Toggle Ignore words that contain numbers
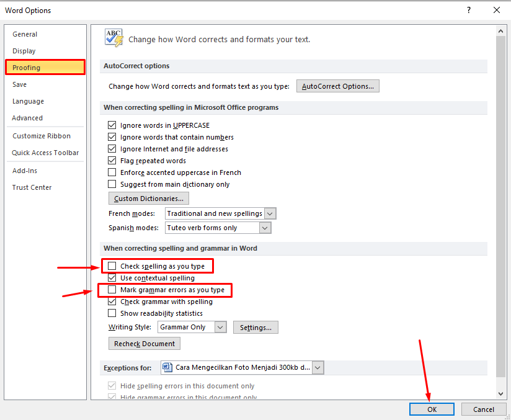 tap(112, 137)
